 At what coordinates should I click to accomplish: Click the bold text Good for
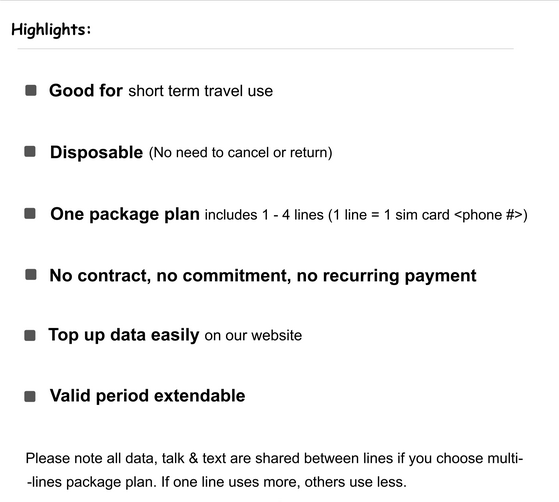(86, 91)
